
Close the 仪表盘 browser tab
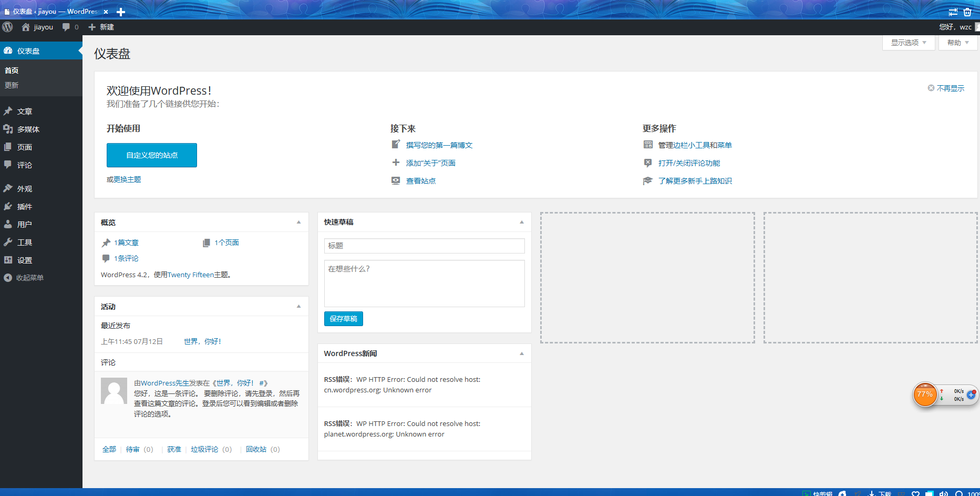(x=106, y=12)
